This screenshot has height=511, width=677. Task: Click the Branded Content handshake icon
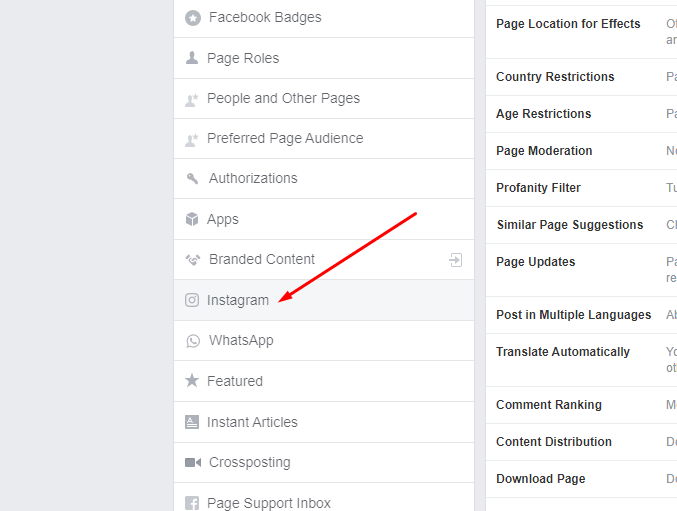[193, 259]
